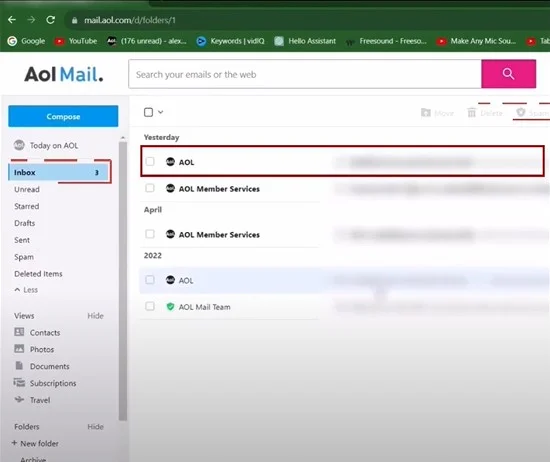Open the Keywords vidIQ bookmark
550x462 pixels.
pyautogui.click(x=230, y=41)
